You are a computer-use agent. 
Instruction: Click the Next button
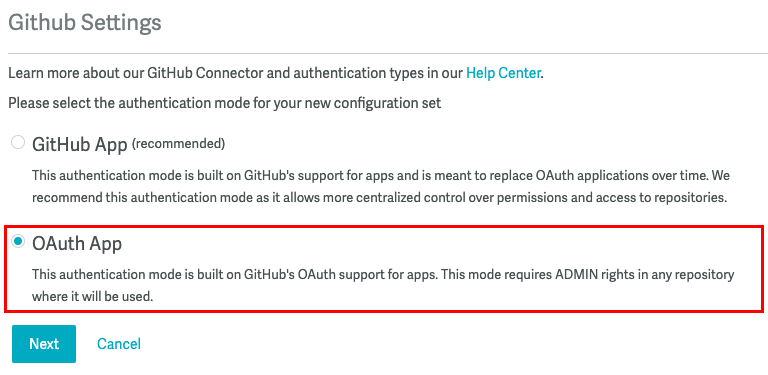click(x=44, y=344)
